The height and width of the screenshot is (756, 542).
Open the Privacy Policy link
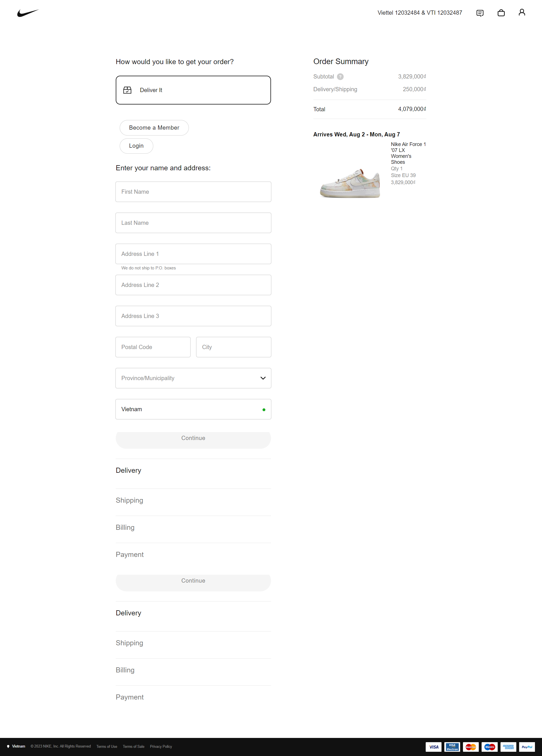(161, 746)
